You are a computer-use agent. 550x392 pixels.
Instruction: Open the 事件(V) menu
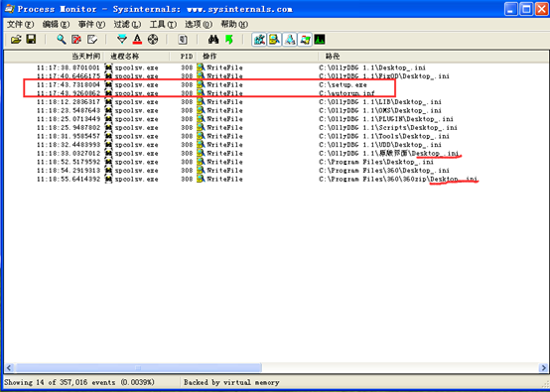pos(91,24)
